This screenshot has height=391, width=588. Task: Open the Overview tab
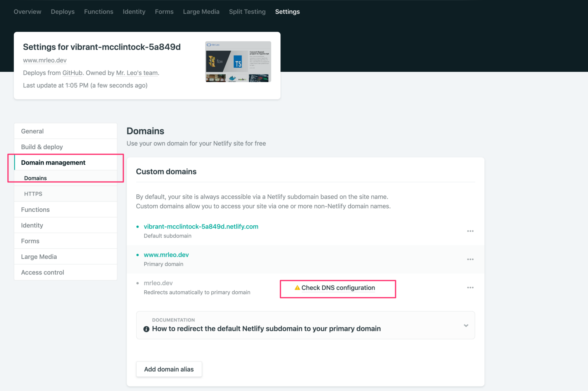pyautogui.click(x=28, y=12)
